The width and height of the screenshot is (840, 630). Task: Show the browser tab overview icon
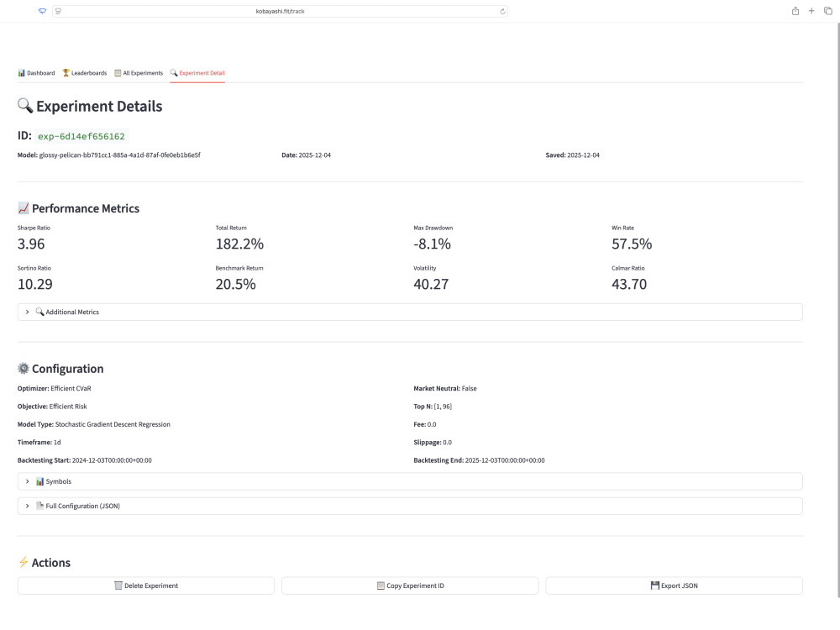tap(828, 11)
